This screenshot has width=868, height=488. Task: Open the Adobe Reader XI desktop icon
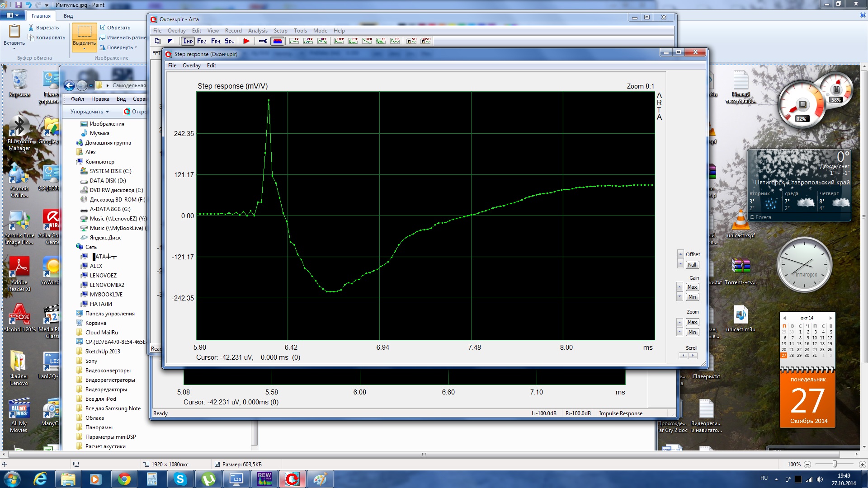click(19, 273)
